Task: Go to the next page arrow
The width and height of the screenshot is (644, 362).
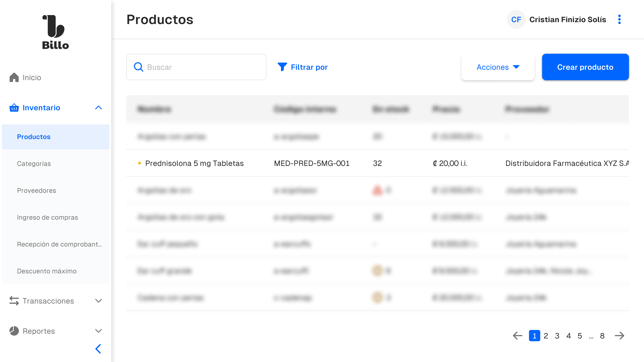Action: click(x=619, y=336)
